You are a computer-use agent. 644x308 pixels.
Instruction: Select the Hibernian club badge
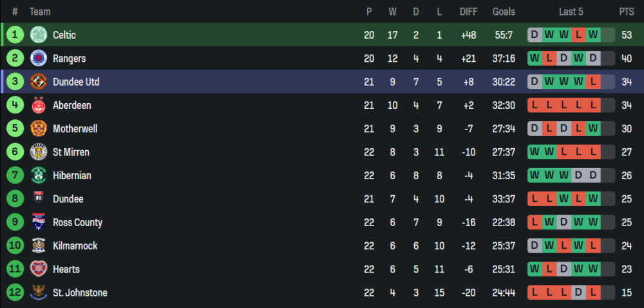click(39, 175)
